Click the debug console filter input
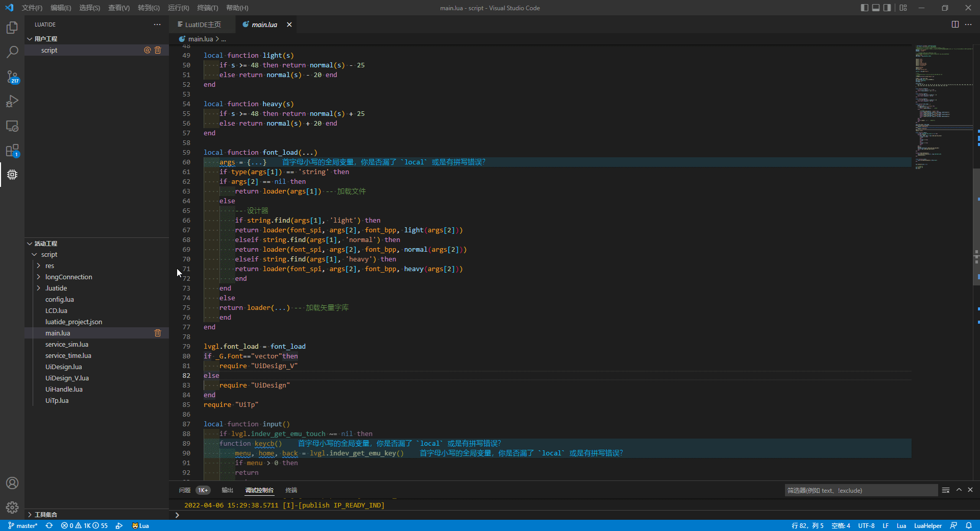Screen dimensions: 980x531 [861, 490]
